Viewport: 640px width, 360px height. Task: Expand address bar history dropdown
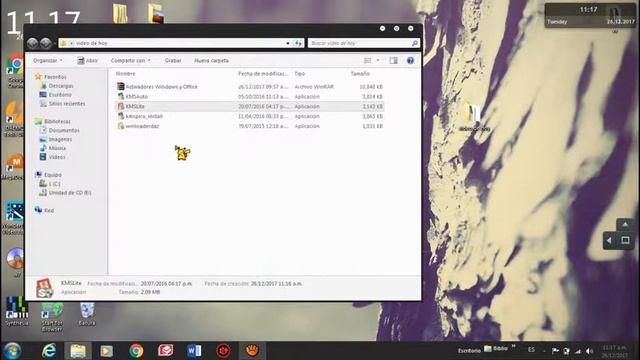[x=288, y=43]
